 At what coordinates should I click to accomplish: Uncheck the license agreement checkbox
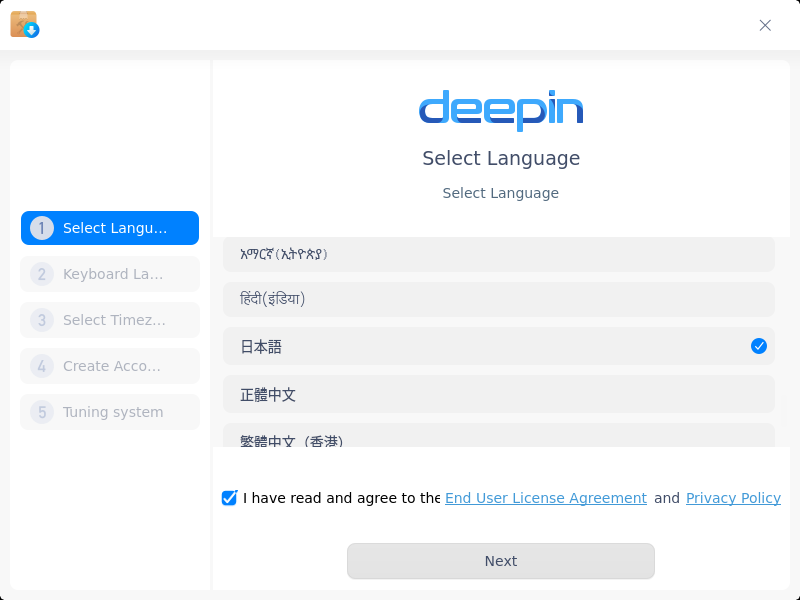click(229, 497)
